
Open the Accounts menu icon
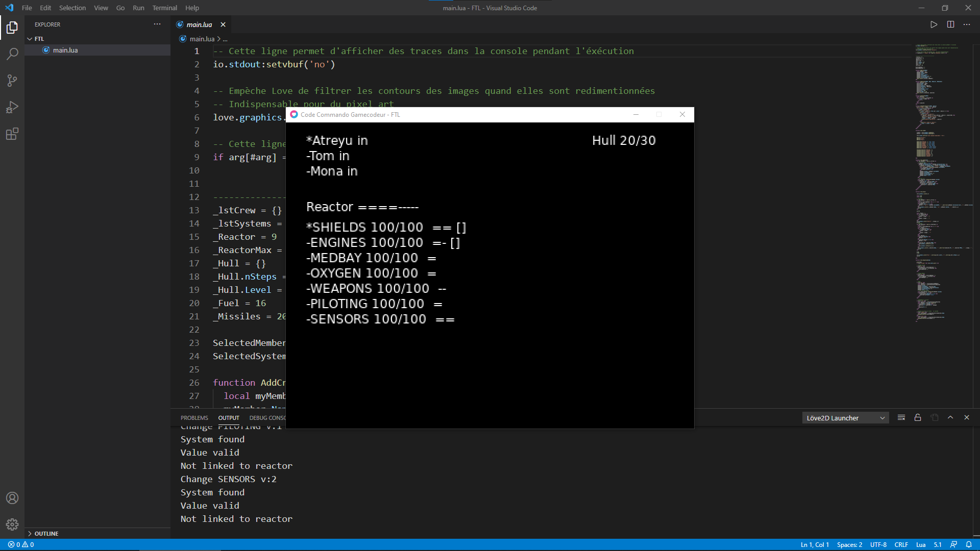[12, 498]
